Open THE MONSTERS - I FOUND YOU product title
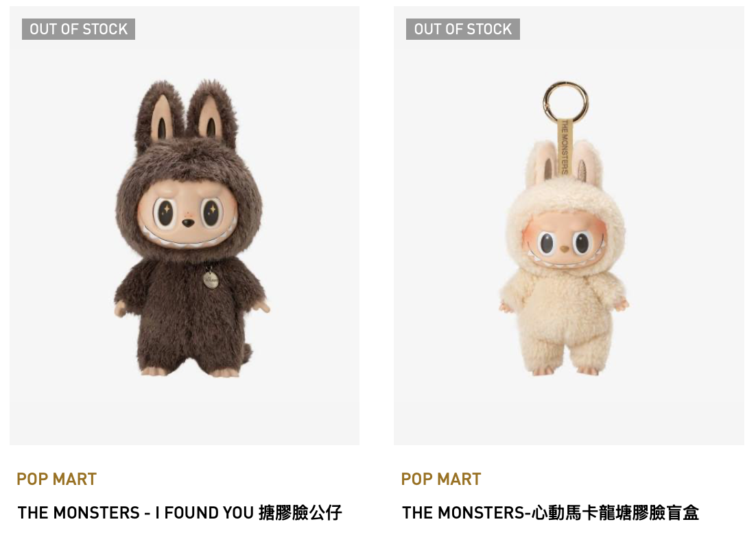The image size is (756, 535). click(x=180, y=513)
